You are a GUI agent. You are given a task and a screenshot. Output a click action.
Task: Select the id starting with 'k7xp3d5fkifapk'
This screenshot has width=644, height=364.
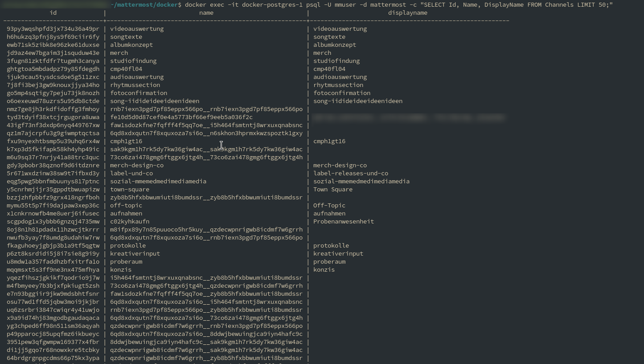[53, 149]
